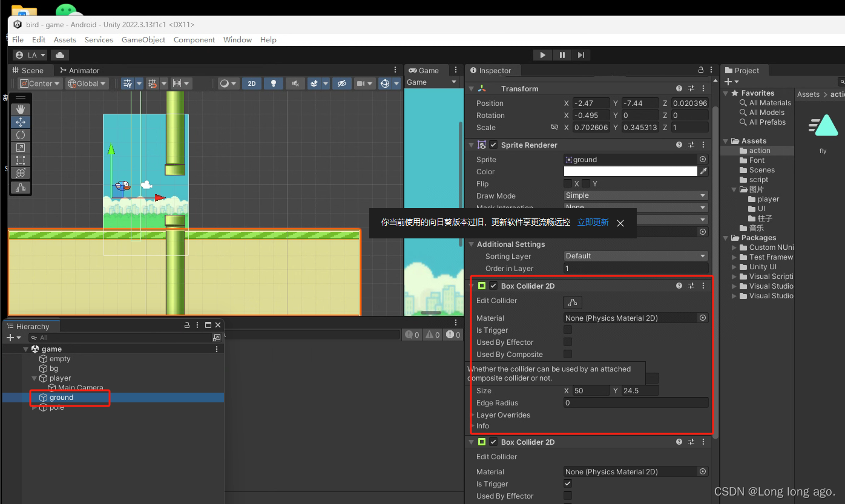Viewport: 845px width, 504px height.
Task: Open the Assets menu
Action: (x=65, y=39)
